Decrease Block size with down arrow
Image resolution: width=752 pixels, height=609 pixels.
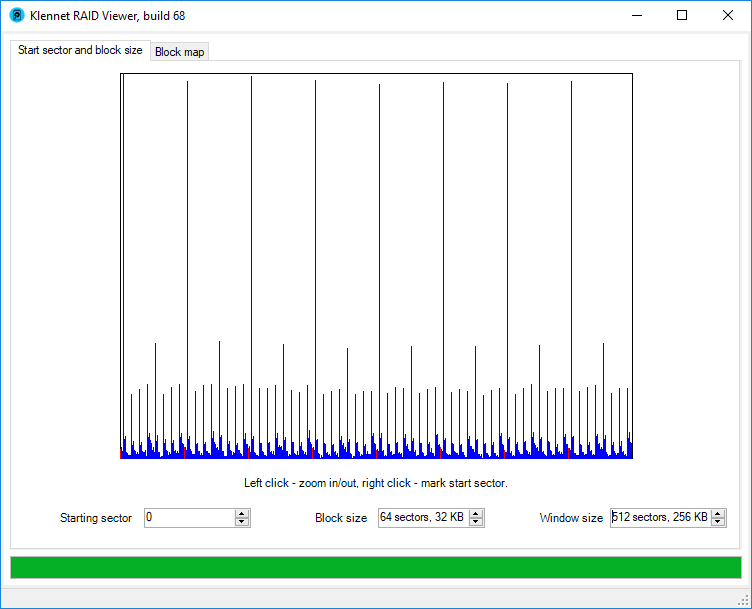pyautogui.click(x=476, y=522)
